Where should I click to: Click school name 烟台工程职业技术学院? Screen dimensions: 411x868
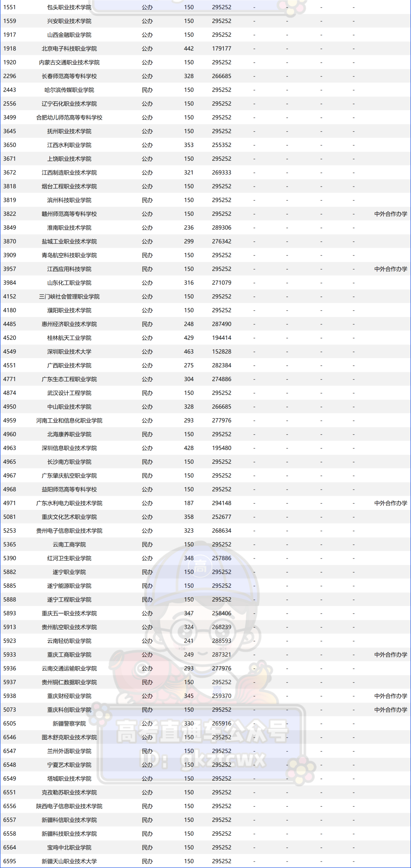click(69, 186)
